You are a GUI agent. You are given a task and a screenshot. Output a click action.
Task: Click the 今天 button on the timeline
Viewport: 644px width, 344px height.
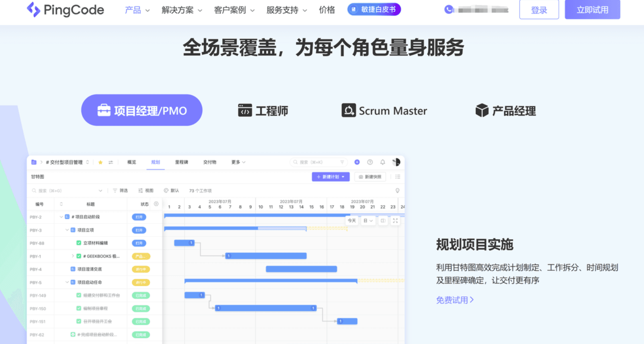tap(352, 221)
